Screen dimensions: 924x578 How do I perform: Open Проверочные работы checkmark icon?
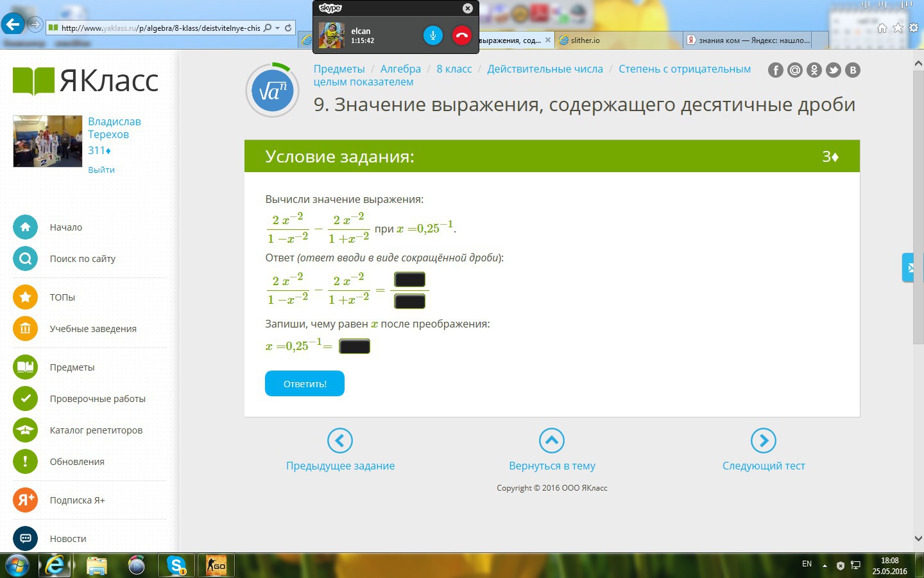(25, 398)
